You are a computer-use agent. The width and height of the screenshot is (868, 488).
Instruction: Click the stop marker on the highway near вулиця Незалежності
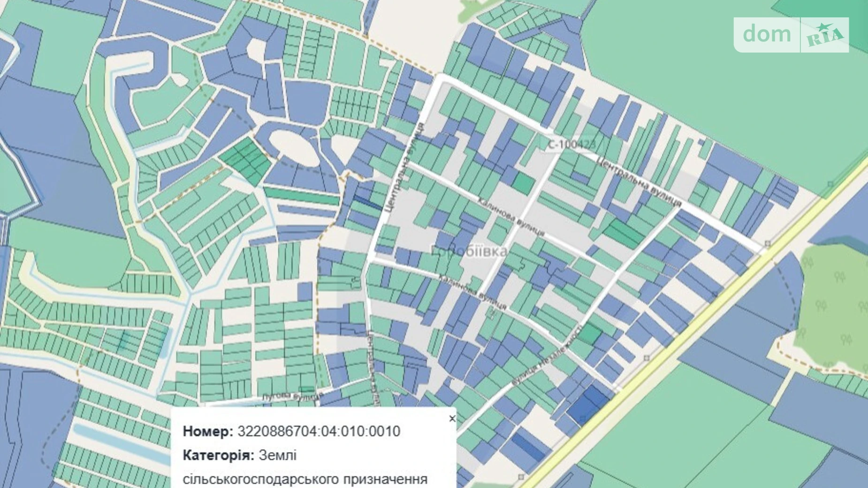click(647, 358)
